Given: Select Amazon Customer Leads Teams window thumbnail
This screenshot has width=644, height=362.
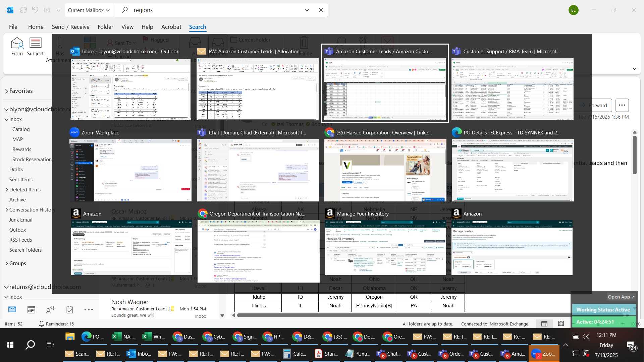Looking at the screenshot, I should (385, 83).
